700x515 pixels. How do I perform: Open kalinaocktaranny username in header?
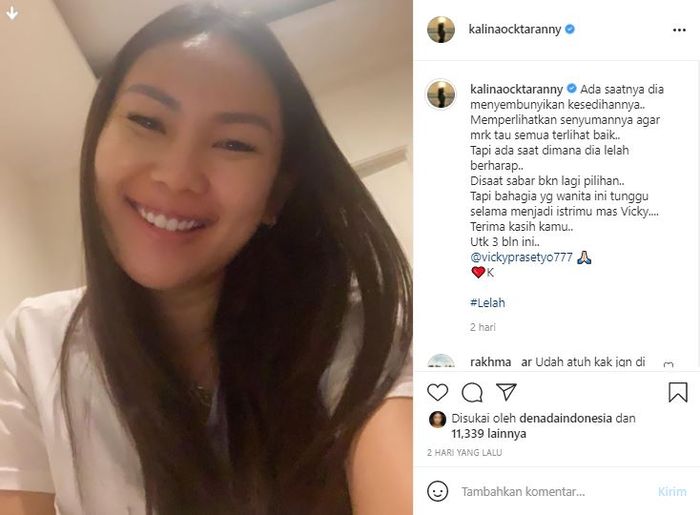click(514, 29)
